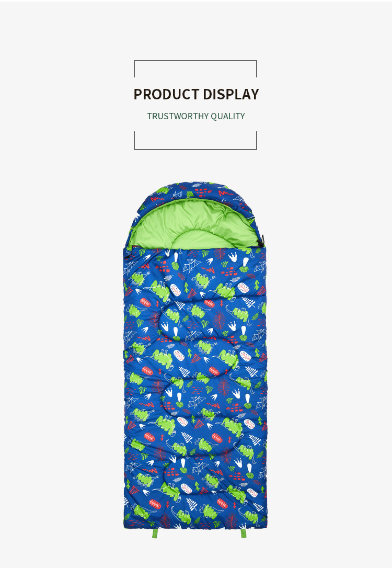
Task: Click the word PRODUCT in the heading
Action: pos(167,94)
